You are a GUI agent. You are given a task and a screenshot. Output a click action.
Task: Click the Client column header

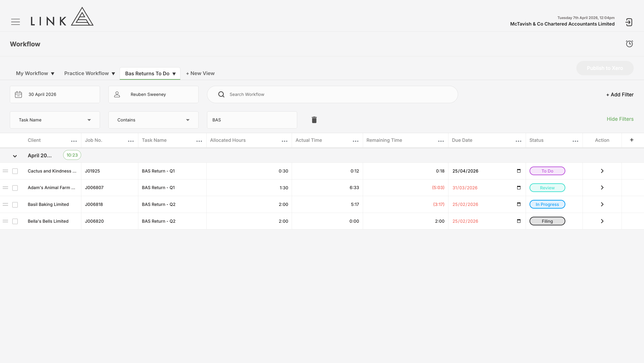(34, 140)
